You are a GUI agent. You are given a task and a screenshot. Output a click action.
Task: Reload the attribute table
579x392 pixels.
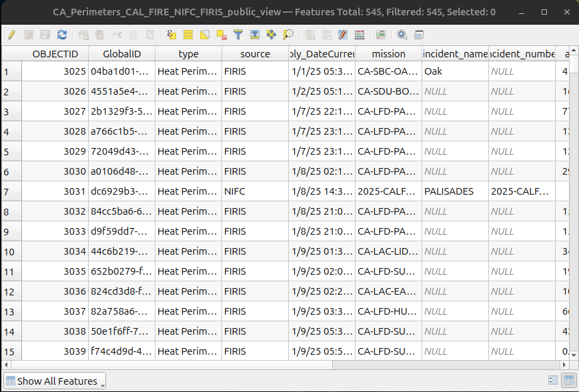point(62,35)
